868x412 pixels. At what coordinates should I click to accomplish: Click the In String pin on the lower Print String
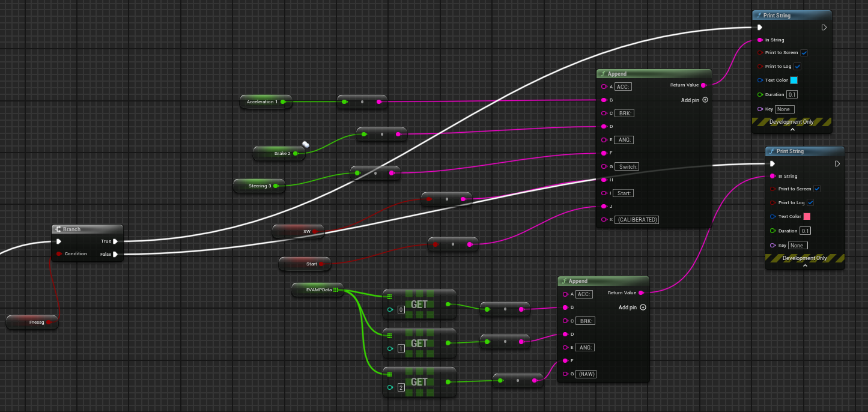(772, 175)
